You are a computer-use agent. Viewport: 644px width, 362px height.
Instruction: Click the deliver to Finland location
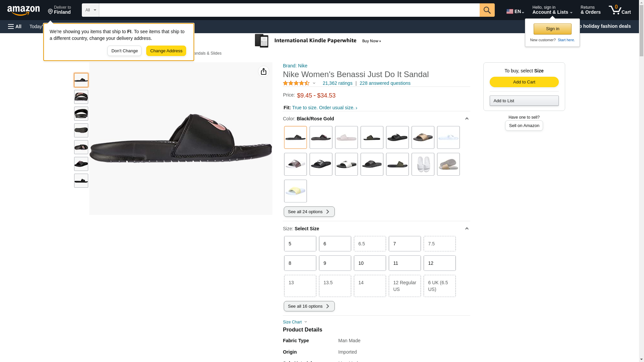pos(59,10)
